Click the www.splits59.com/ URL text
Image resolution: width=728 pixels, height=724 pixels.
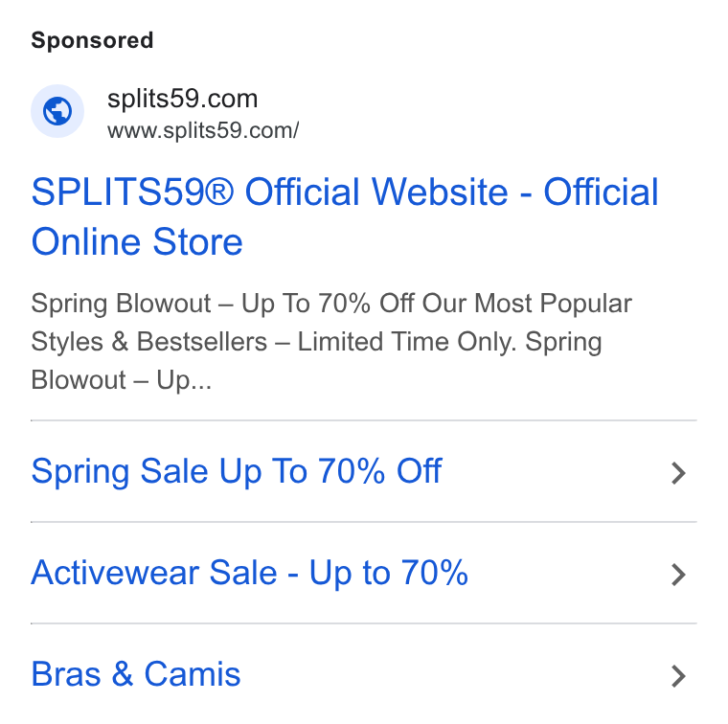203,130
